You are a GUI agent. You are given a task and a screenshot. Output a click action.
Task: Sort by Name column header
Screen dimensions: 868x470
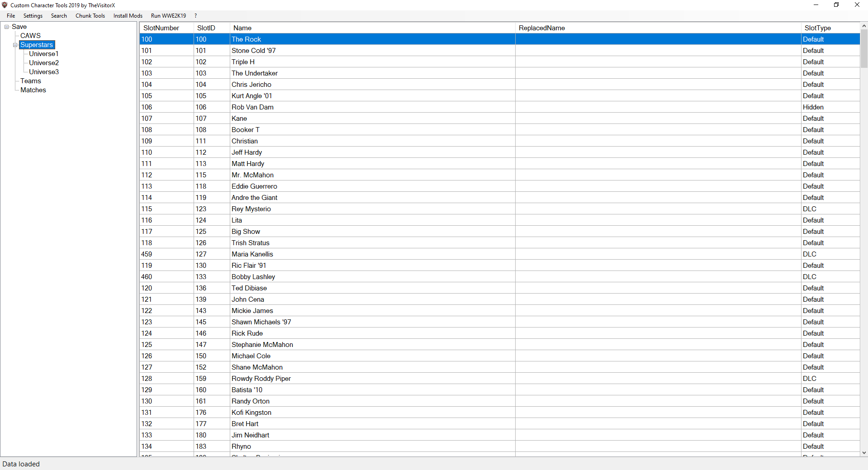pos(372,28)
